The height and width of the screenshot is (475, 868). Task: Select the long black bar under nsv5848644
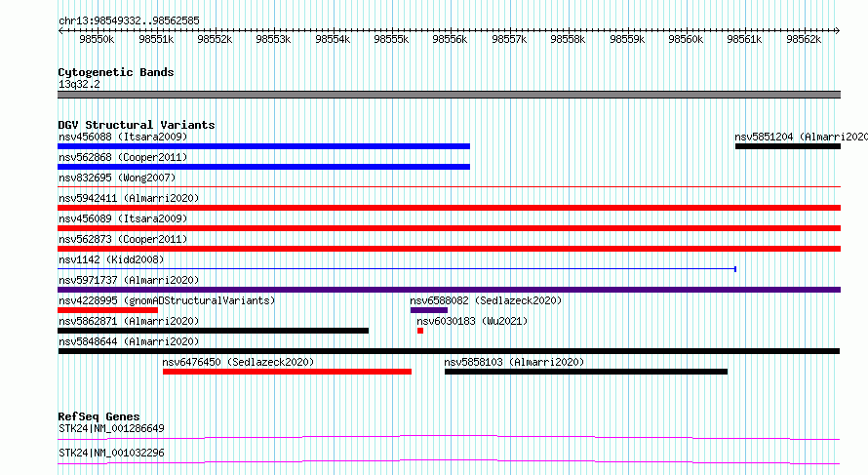[x=449, y=351]
